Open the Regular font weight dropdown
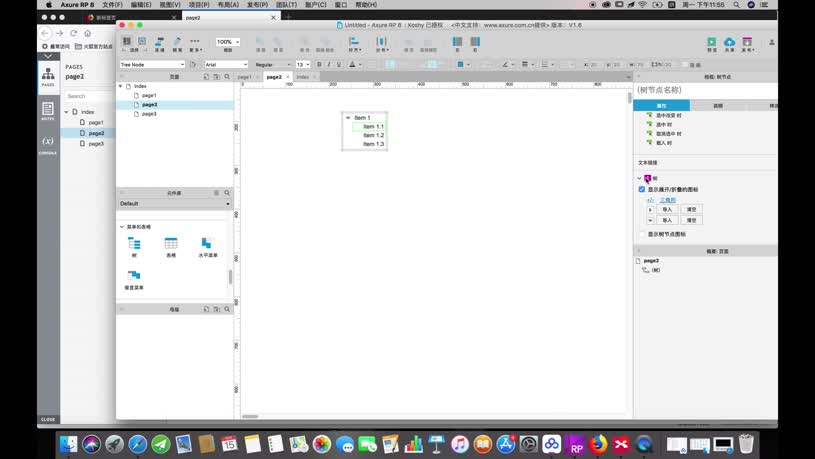Screen dimensions: 815x459 coord(273,64)
